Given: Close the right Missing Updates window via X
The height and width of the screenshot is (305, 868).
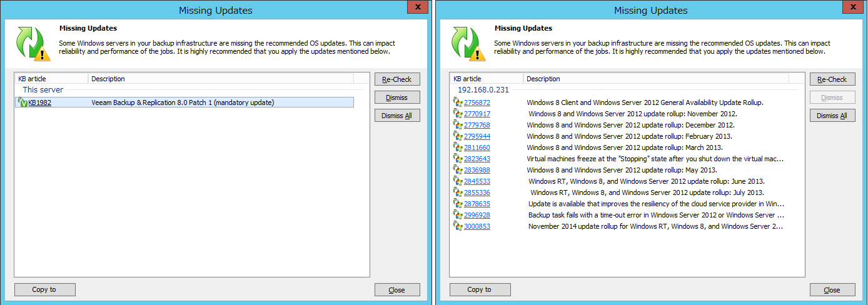Looking at the screenshot, I should tap(853, 7).
